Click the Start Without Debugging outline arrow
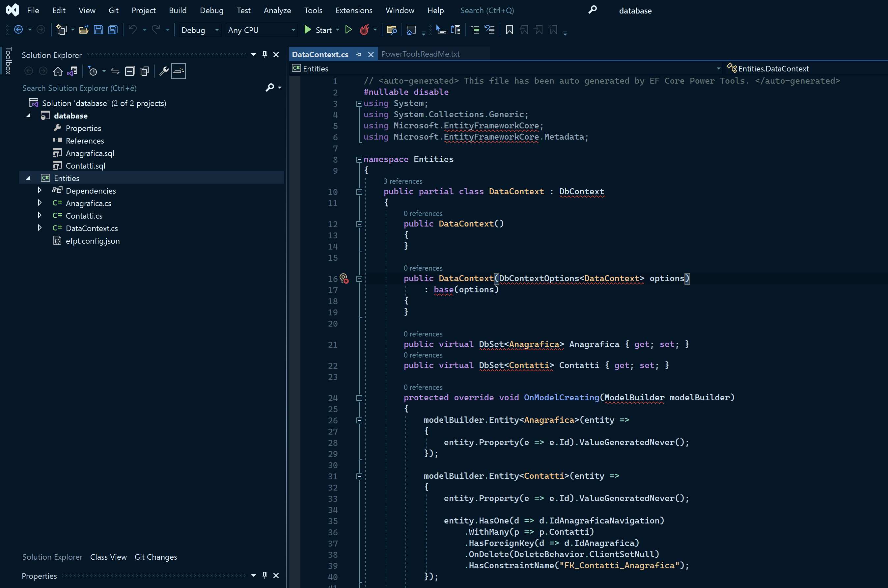888x588 pixels. click(x=348, y=30)
